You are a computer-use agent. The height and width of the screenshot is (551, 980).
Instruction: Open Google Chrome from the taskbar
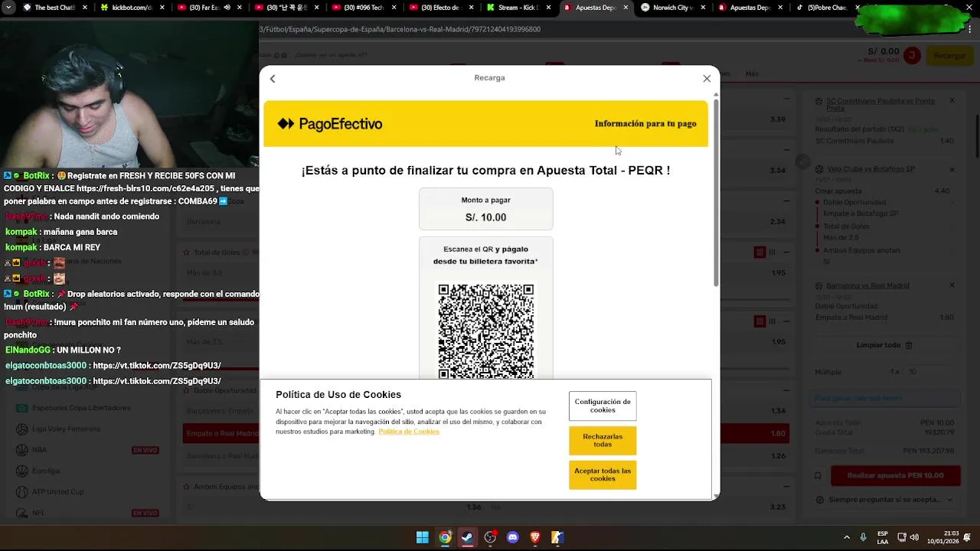coord(445,537)
